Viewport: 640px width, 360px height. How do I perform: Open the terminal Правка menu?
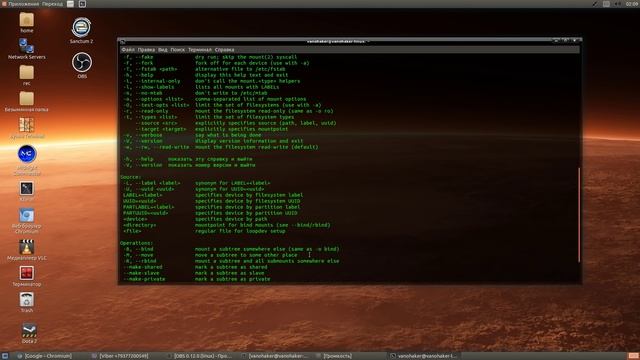coord(146,50)
